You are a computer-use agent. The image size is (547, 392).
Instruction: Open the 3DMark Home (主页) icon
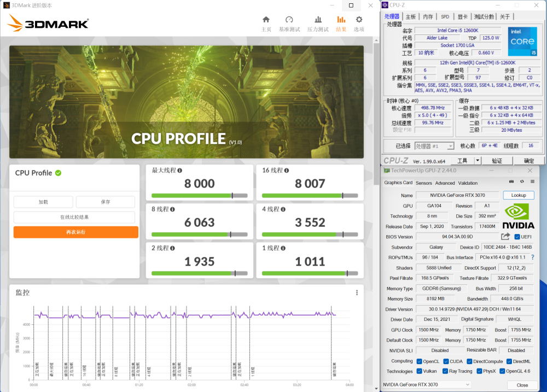(x=266, y=20)
